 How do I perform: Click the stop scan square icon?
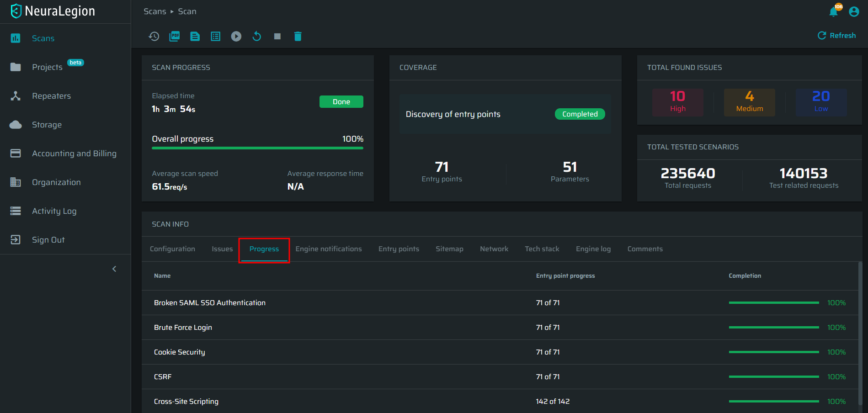click(277, 36)
